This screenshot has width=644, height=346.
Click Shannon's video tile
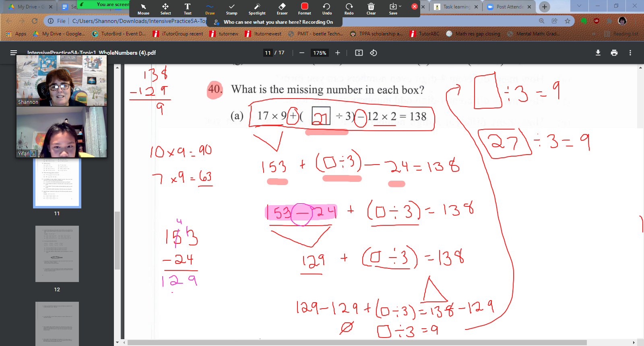[x=62, y=80]
